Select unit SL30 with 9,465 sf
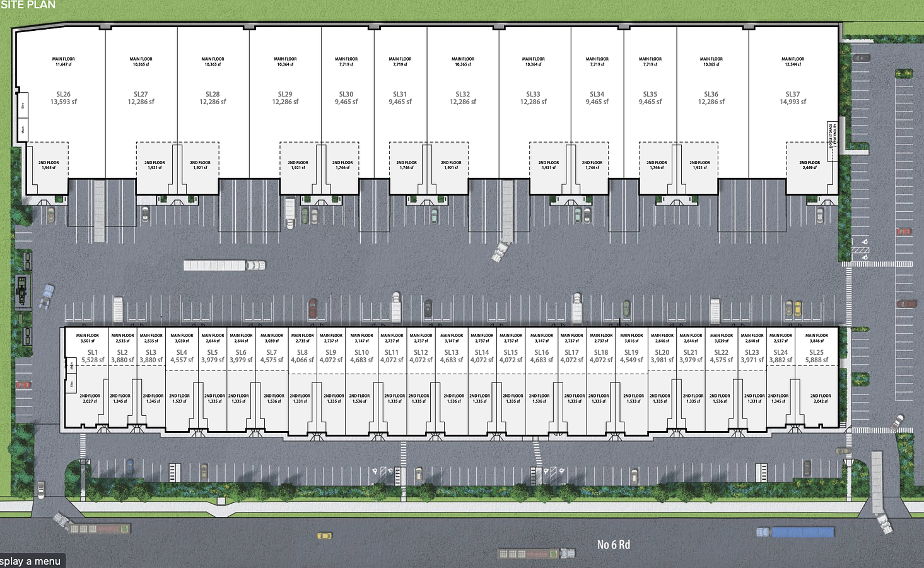This screenshot has width=924, height=568. (346, 98)
